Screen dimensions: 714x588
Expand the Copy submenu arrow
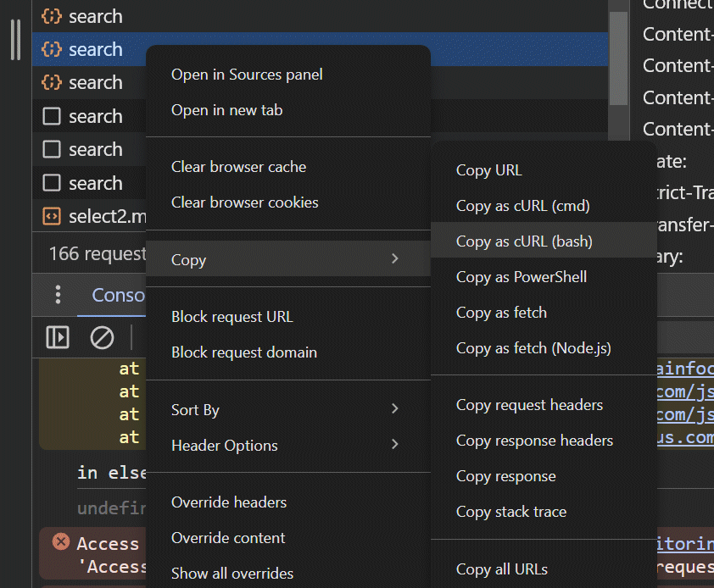tap(394, 258)
